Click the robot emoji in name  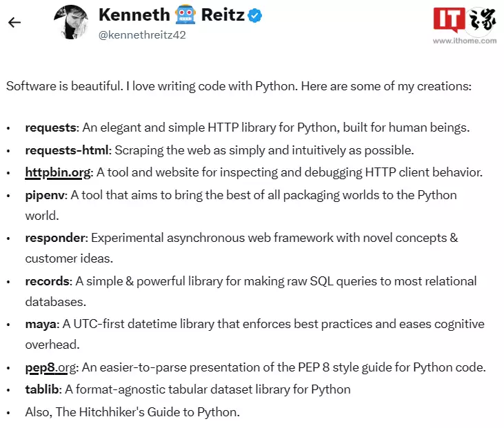[x=185, y=15]
